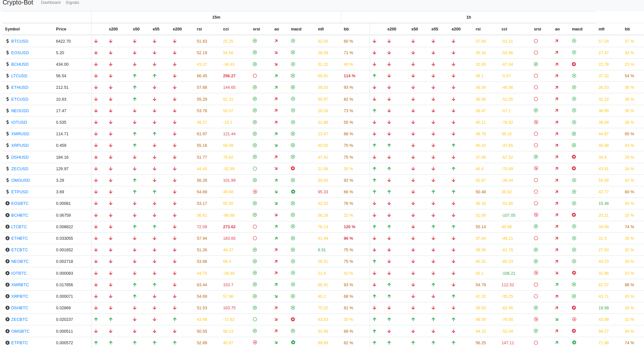The width and height of the screenshot is (644, 350).
Task: Open the LTCUSD symbol link
Action: pyautogui.click(x=19, y=76)
